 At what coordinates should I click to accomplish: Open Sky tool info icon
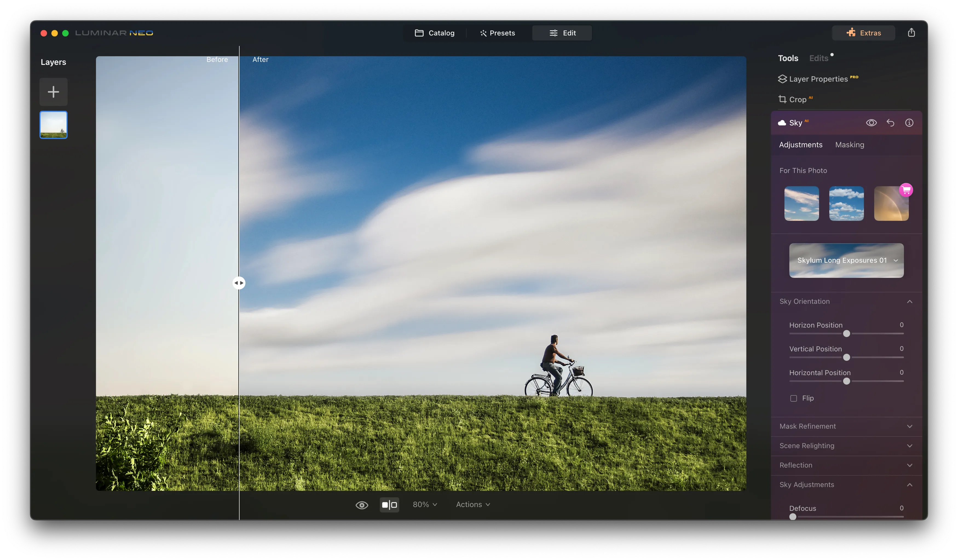(909, 123)
